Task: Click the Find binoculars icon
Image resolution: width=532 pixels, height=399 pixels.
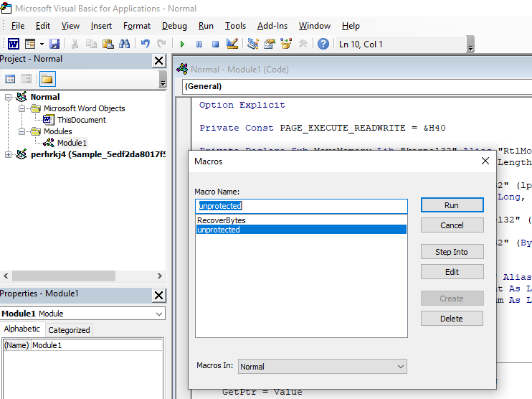Action: pos(124,44)
